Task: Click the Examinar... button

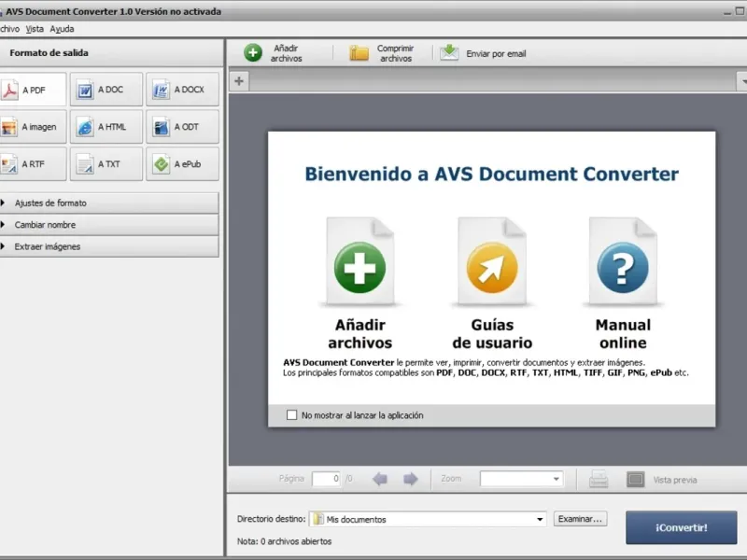Action: tap(580, 519)
